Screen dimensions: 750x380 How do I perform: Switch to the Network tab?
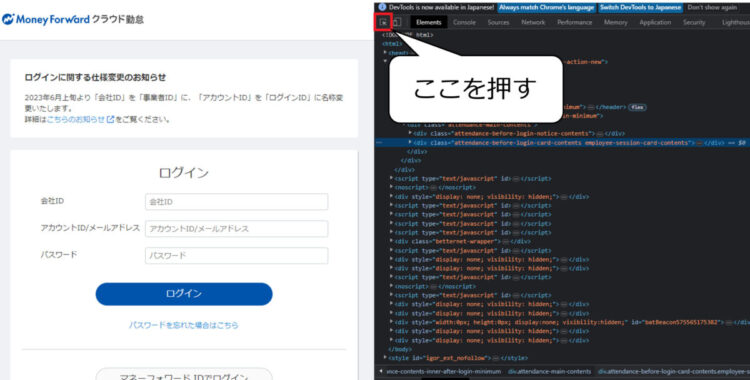[533, 22]
